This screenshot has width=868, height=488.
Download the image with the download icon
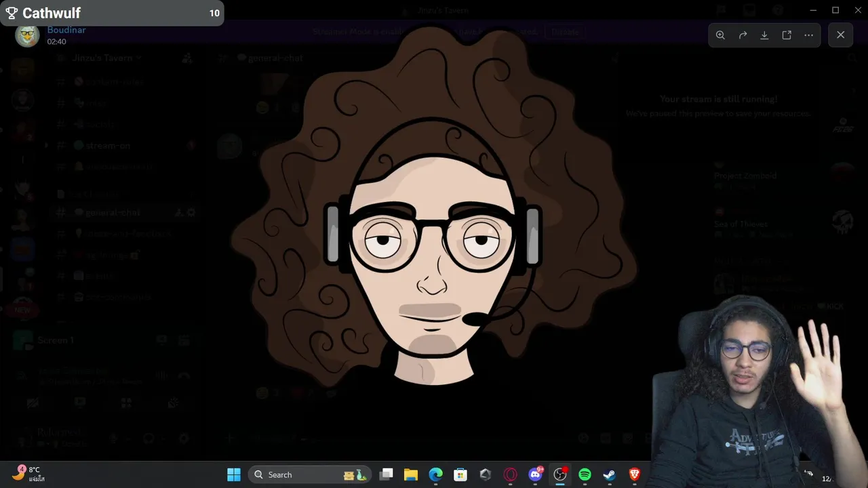point(764,35)
